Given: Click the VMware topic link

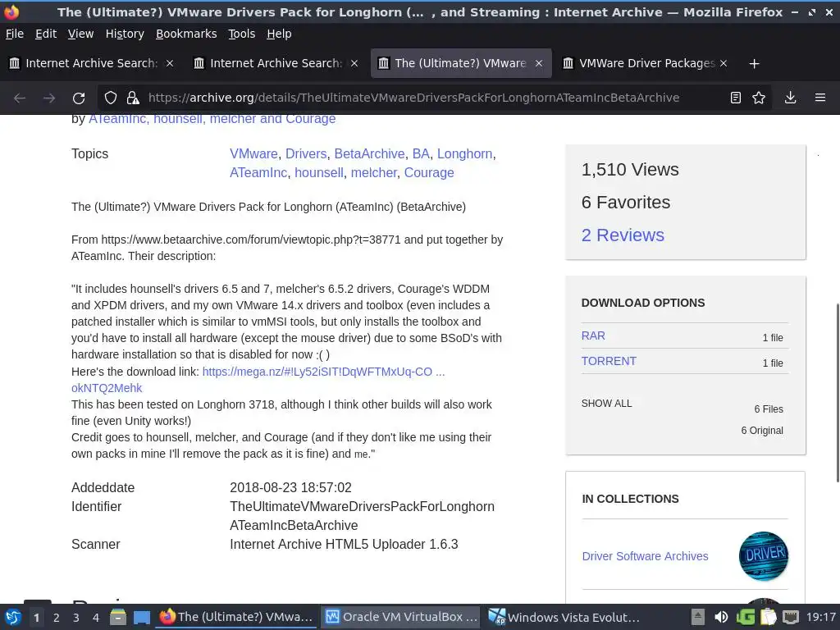Looking at the screenshot, I should pos(253,153).
